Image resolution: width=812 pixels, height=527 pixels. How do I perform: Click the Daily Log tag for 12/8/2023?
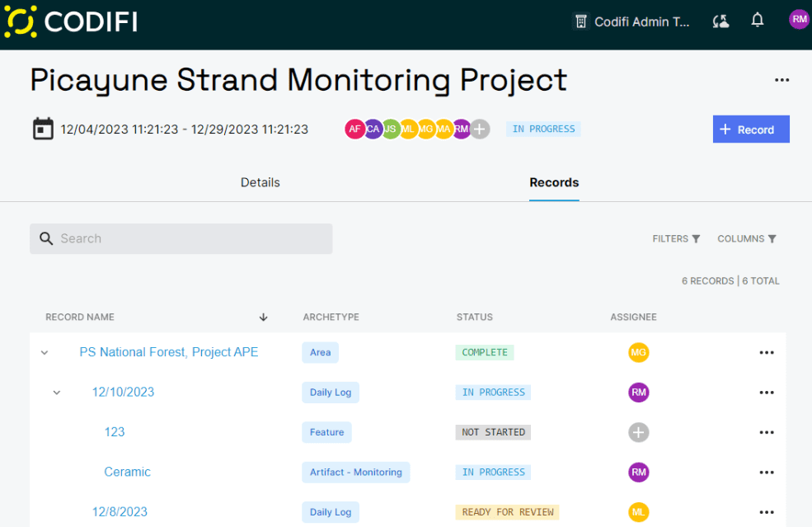331,512
